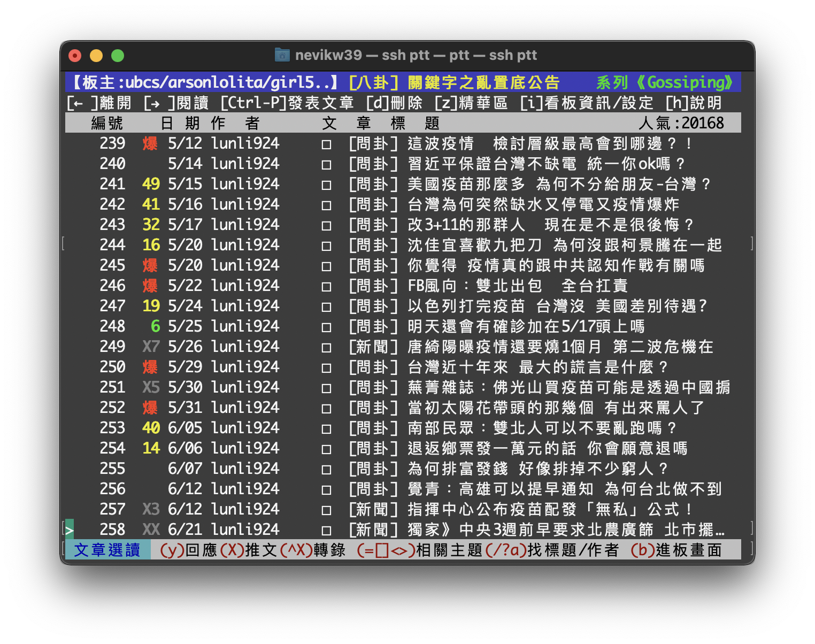Click the (/?a)找標題/作者 search shortcut

[x=552, y=550]
